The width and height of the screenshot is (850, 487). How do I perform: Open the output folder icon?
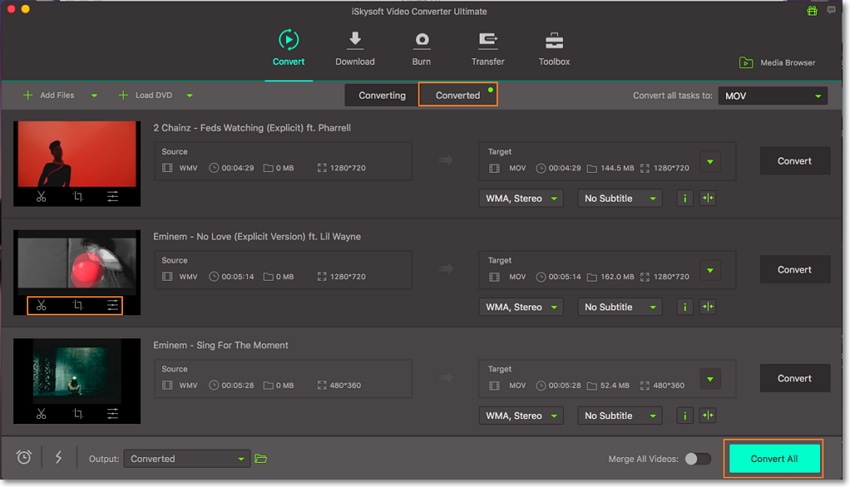261,459
